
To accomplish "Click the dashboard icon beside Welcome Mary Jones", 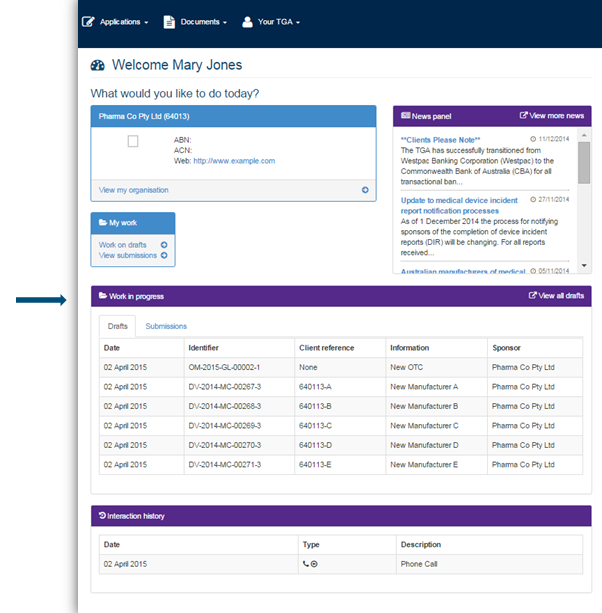I will 98,66.
